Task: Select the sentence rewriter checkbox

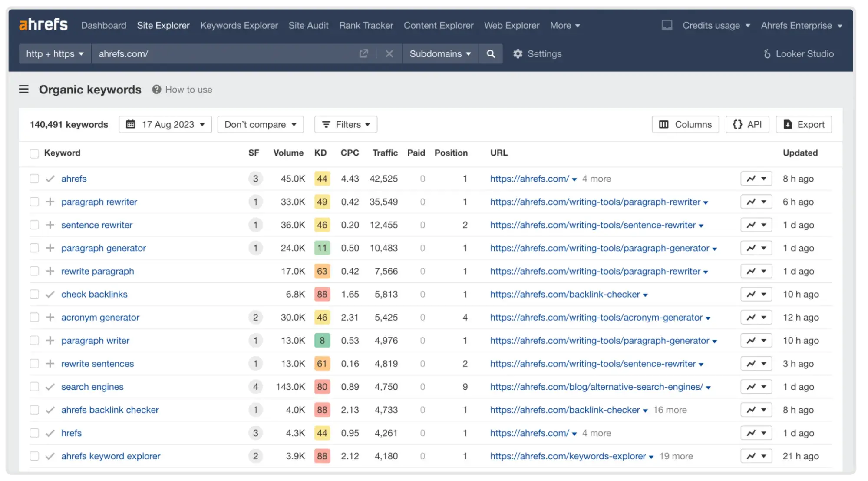Action: pyautogui.click(x=34, y=225)
